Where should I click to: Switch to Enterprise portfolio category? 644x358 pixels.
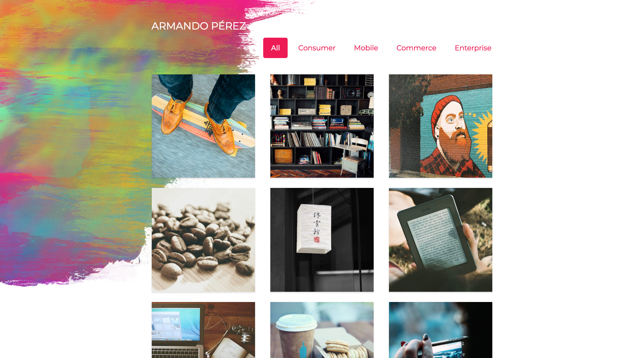click(473, 48)
